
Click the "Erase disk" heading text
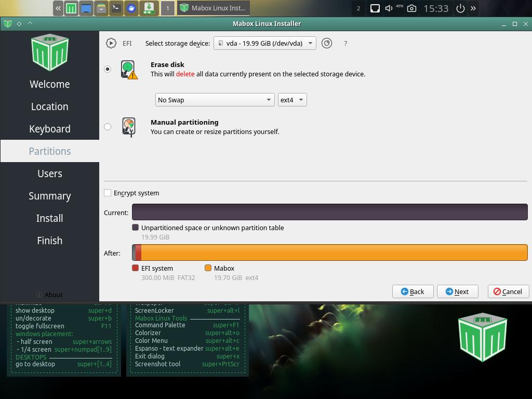[167, 64]
